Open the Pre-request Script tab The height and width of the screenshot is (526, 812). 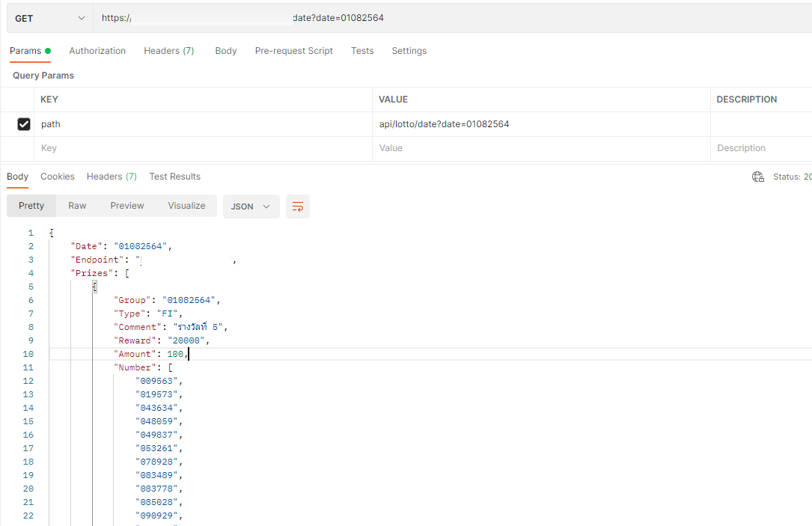293,50
